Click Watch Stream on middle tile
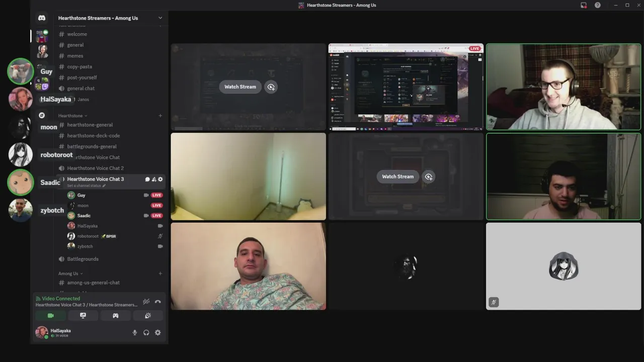 [397, 176]
